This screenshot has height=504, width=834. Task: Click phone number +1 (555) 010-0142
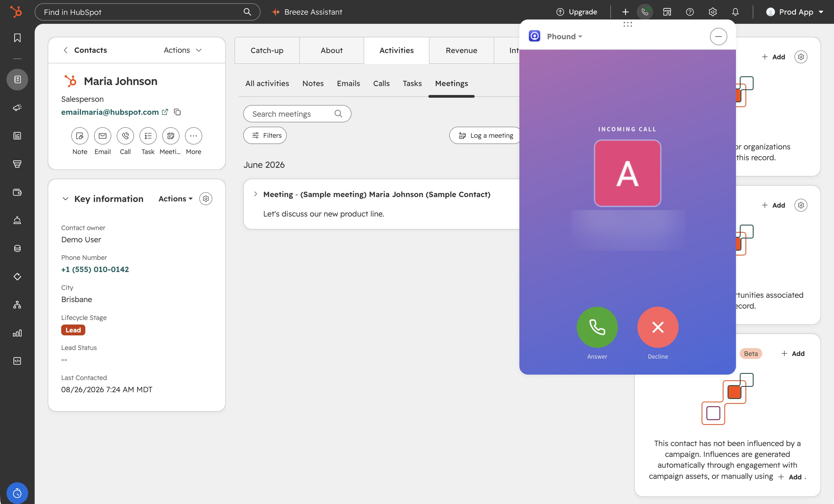tap(95, 269)
